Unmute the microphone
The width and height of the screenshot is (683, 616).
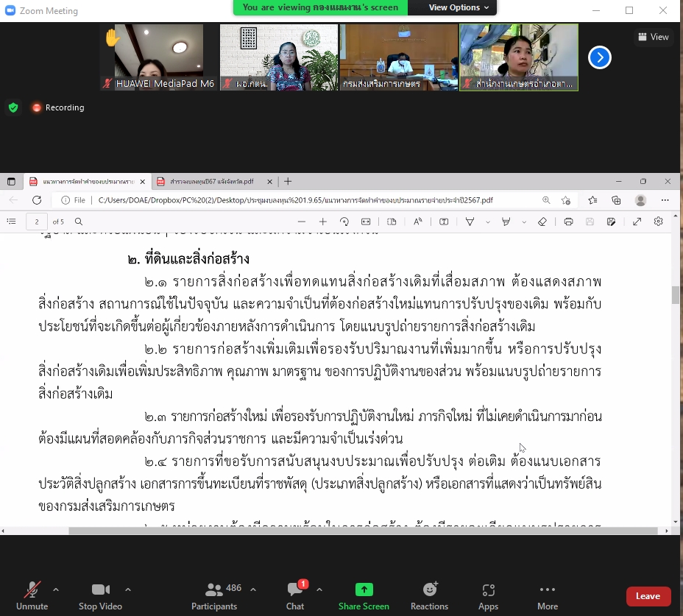[x=32, y=595]
